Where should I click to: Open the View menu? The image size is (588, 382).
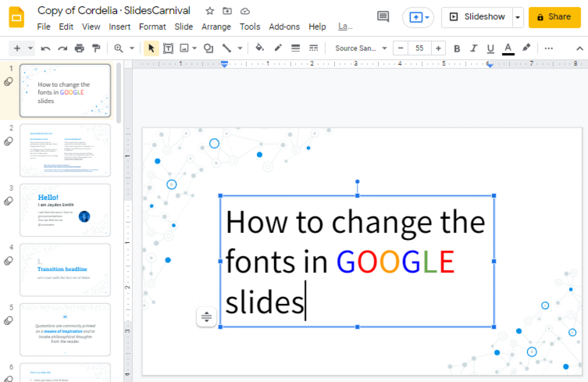(x=91, y=27)
